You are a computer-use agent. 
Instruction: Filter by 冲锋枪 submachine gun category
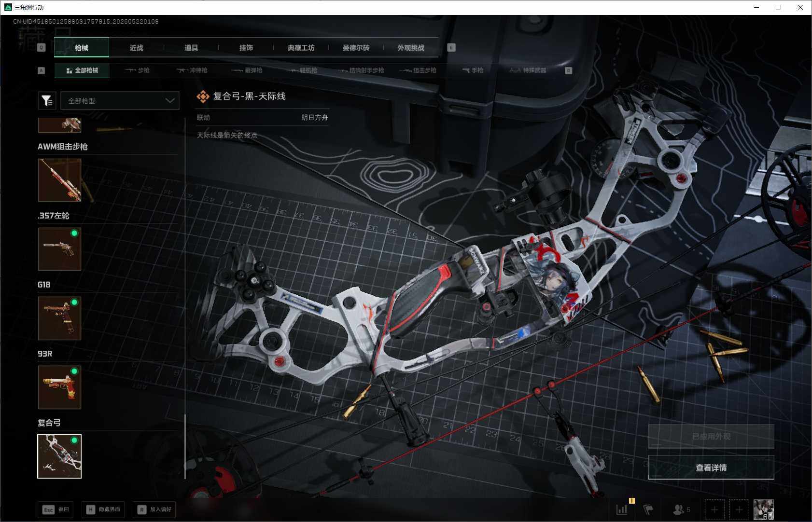(192, 70)
